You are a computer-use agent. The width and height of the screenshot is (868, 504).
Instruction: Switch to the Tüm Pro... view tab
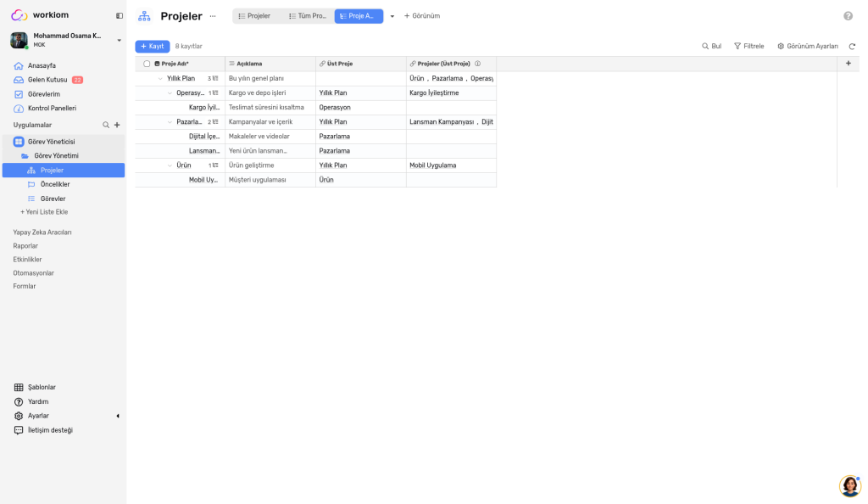pyautogui.click(x=308, y=16)
